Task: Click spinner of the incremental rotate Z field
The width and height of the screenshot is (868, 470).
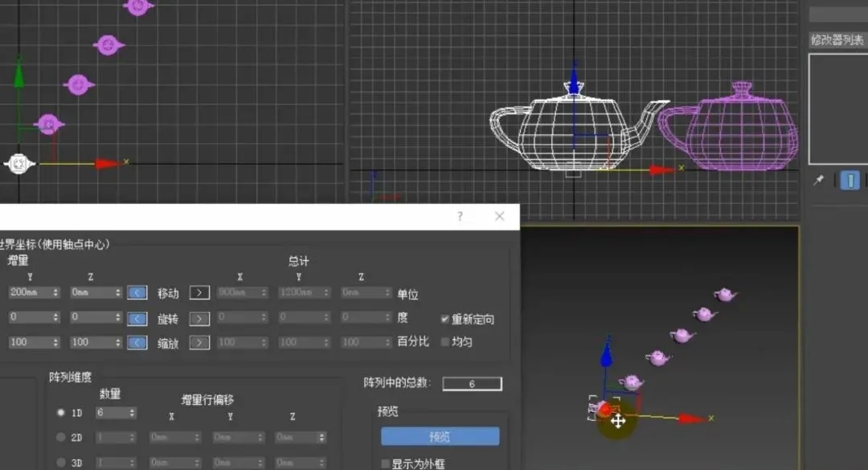Action: [118, 317]
